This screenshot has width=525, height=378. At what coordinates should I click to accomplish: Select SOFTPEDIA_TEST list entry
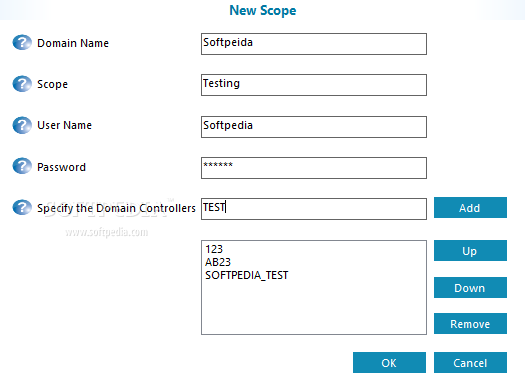246,275
